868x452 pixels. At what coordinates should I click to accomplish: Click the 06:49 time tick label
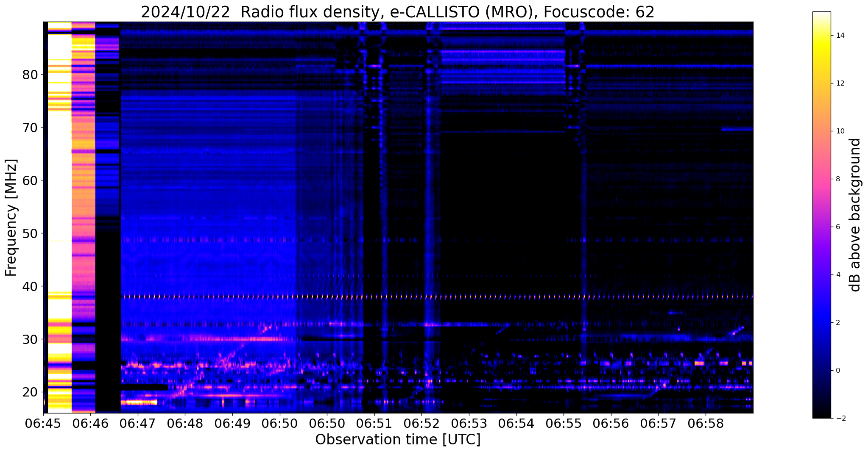coord(233,422)
